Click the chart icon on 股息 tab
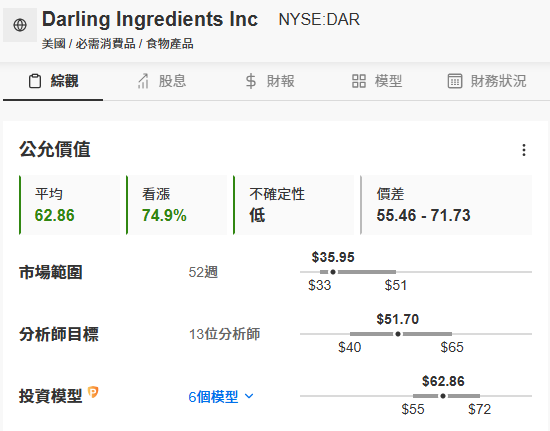Image resolution: width=550 pixels, height=431 pixels. [143, 81]
